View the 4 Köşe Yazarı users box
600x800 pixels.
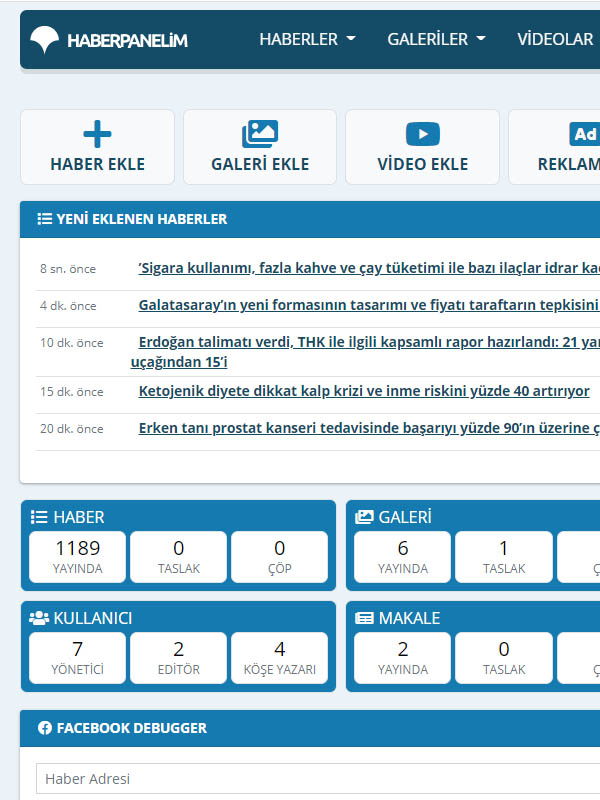pyautogui.click(x=279, y=658)
